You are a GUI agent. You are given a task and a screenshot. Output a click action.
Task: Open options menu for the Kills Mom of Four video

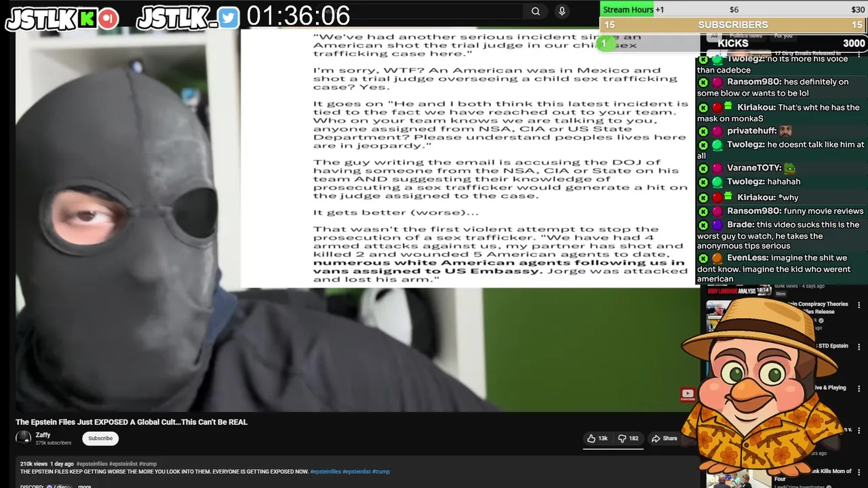point(859,472)
